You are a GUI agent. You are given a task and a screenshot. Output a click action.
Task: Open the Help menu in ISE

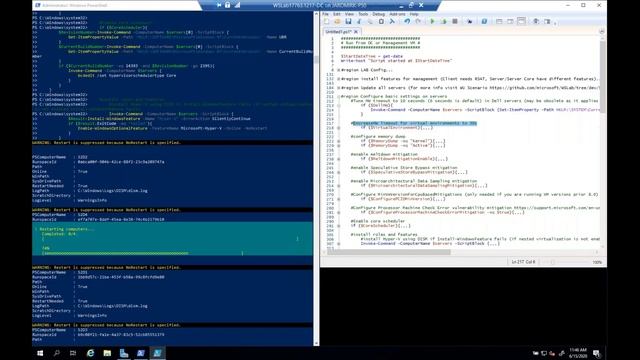(414, 14)
